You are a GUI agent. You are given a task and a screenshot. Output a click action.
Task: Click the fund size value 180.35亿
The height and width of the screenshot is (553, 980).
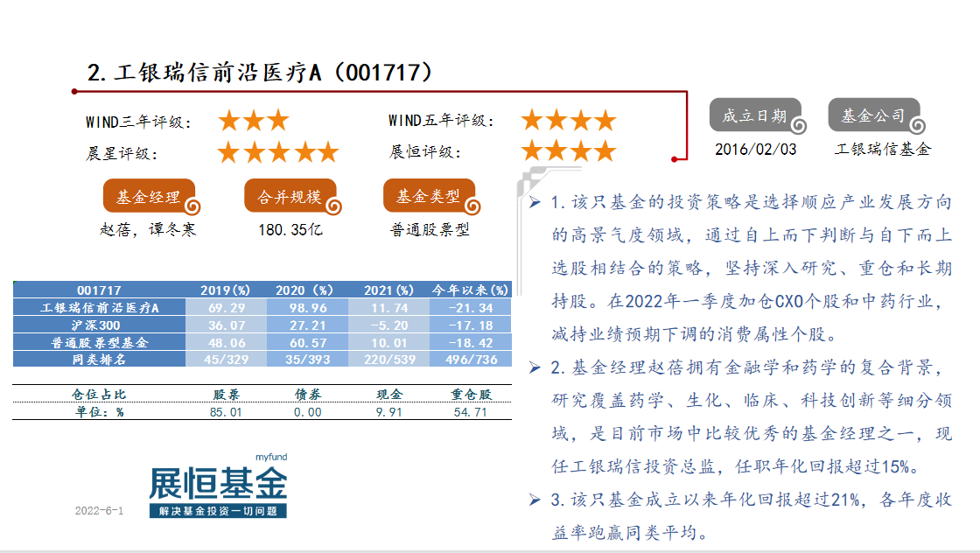[x=290, y=230]
